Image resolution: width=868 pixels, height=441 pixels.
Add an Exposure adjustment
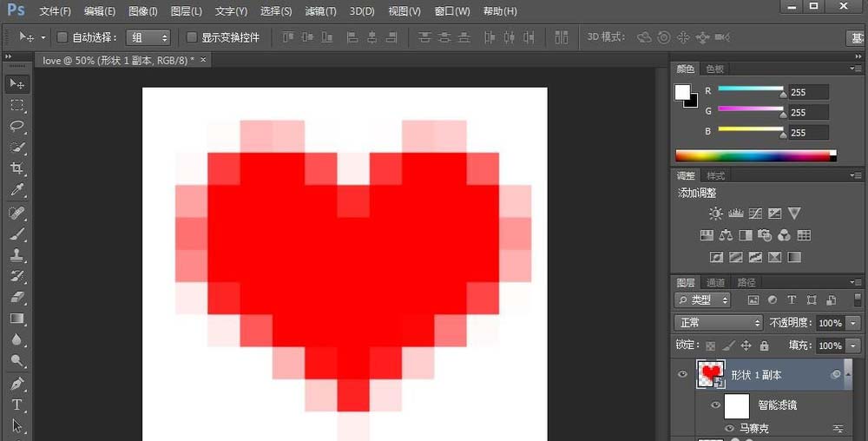pyautogui.click(x=774, y=214)
